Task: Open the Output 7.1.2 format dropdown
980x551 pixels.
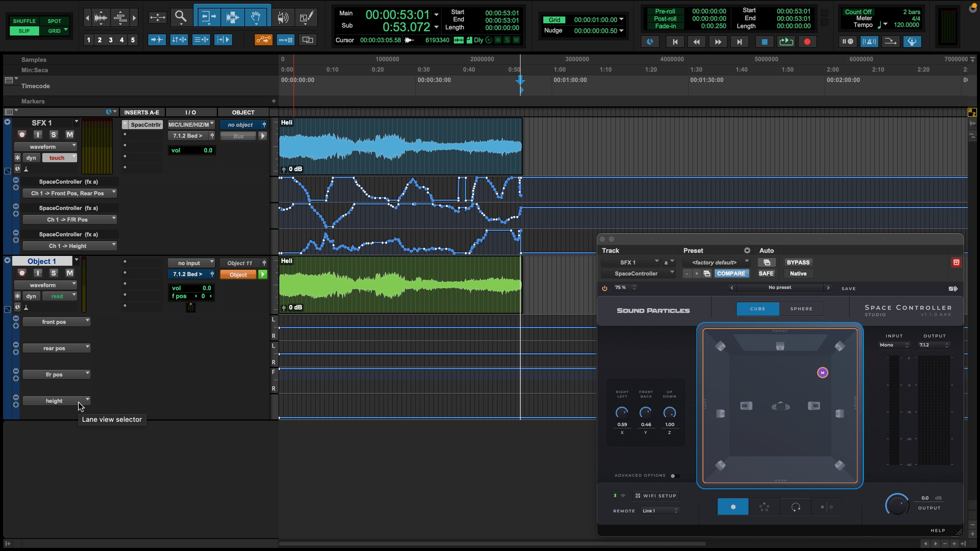Action: pyautogui.click(x=934, y=345)
